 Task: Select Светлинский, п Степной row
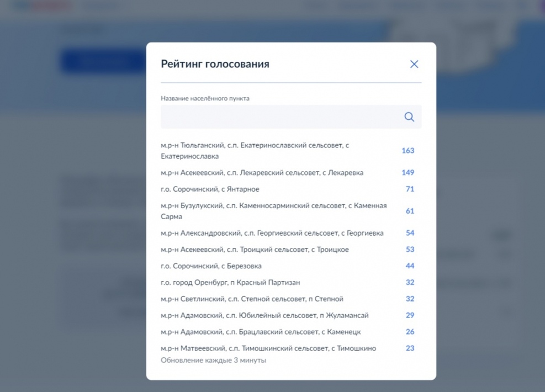pos(252,299)
